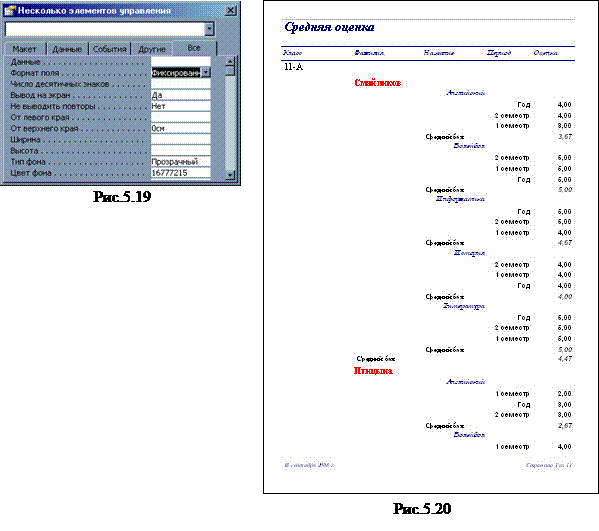Click the object selector combo box field

(105, 29)
